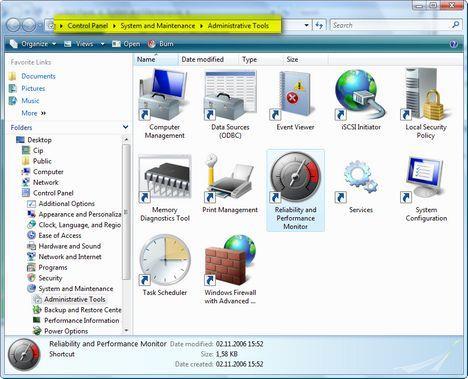Viewport: 468px width, 379px height.
Task: Select Windows Firewall with Advanced Security icon
Action: pos(230,260)
